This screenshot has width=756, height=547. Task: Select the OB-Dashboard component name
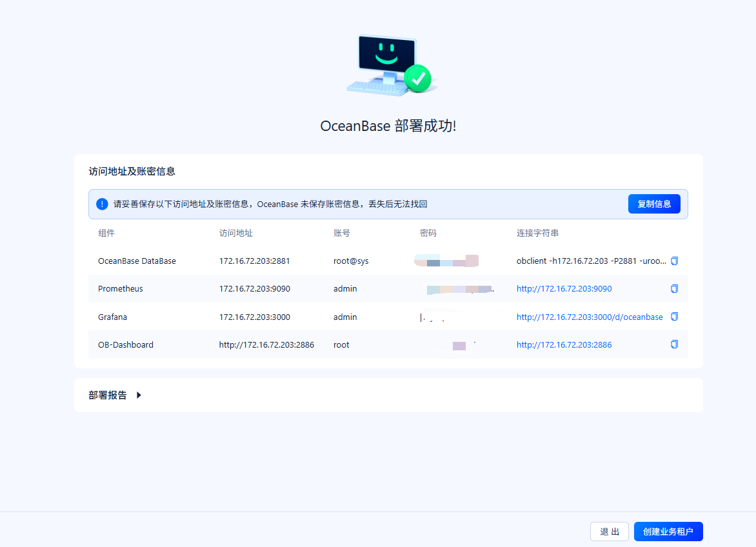coord(126,344)
